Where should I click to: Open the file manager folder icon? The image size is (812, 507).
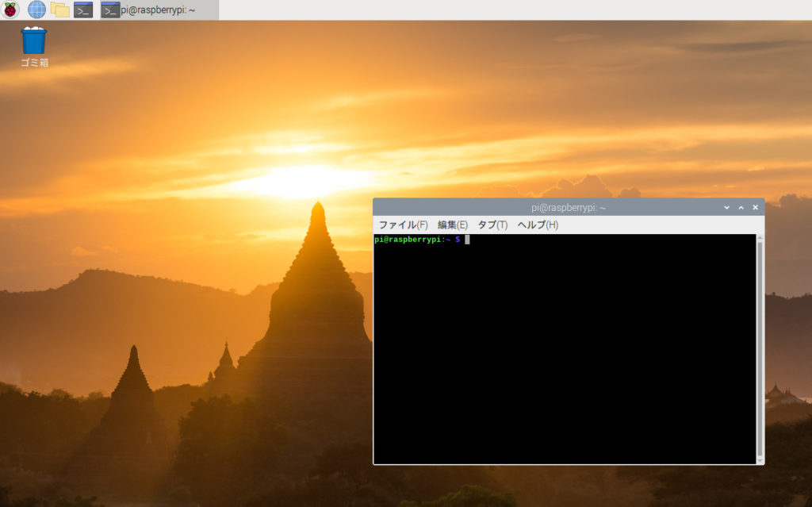(60, 10)
